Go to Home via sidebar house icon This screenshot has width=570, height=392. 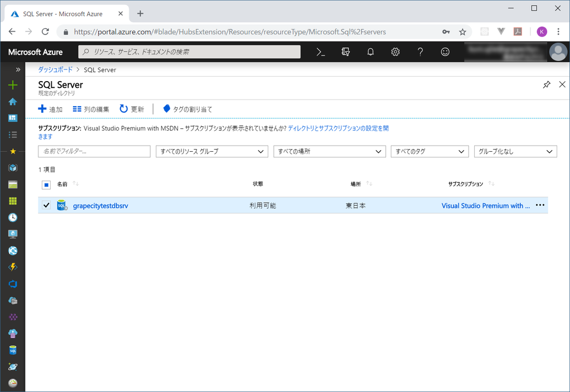[13, 102]
